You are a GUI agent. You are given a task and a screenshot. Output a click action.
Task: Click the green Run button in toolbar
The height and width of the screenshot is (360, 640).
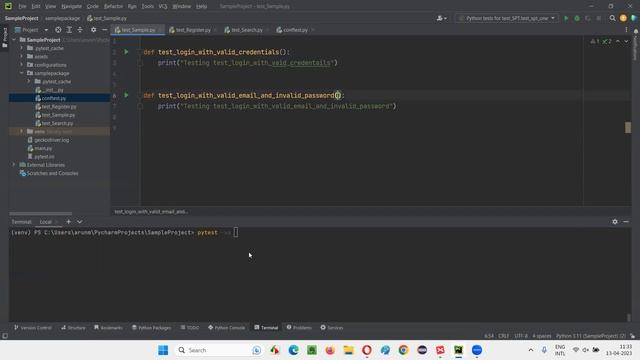point(566,18)
